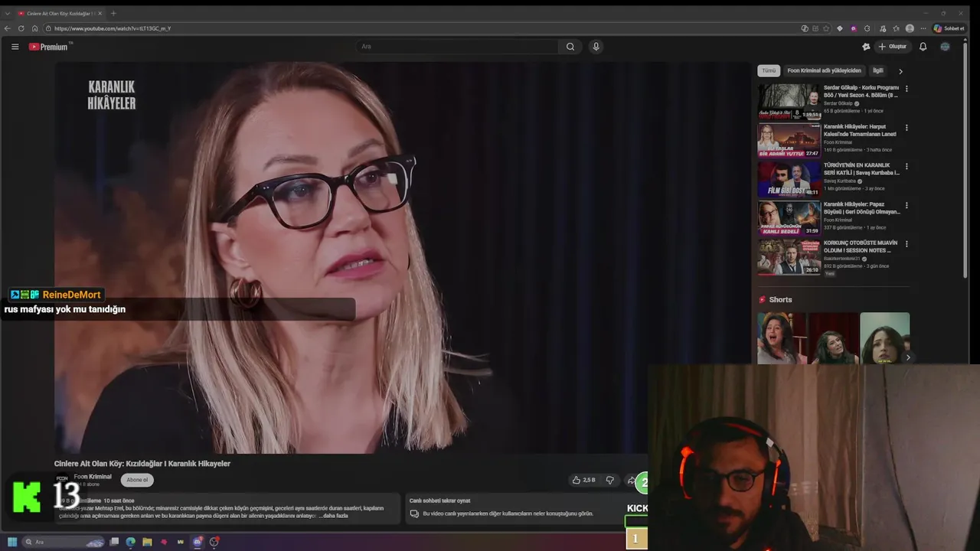Open the Korkunç Otobüste Muavin thumbnail
Image resolution: width=980 pixels, height=551 pixels.
coord(789,257)
